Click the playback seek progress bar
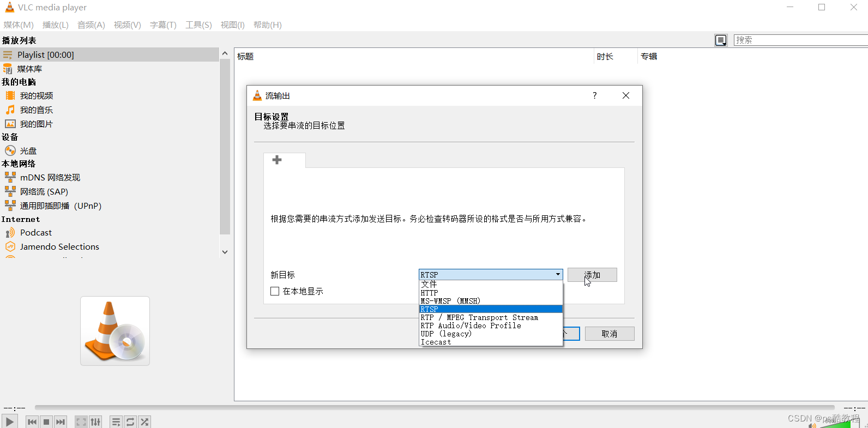This screenshot has width=868, height=428. point(435,407)
